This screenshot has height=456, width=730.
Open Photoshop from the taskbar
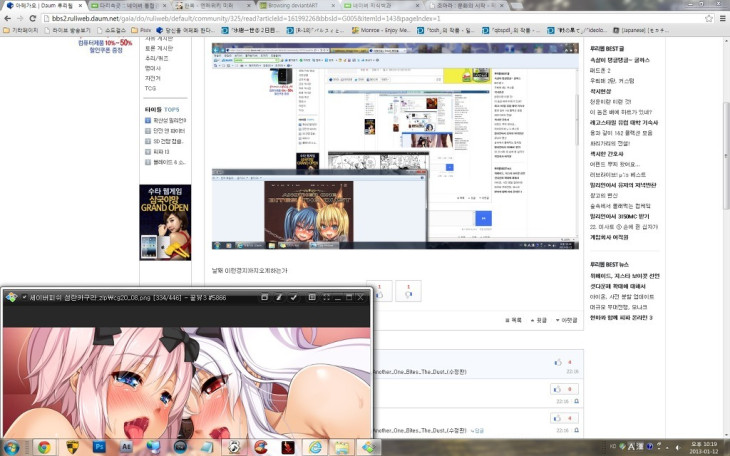point(100,446)
